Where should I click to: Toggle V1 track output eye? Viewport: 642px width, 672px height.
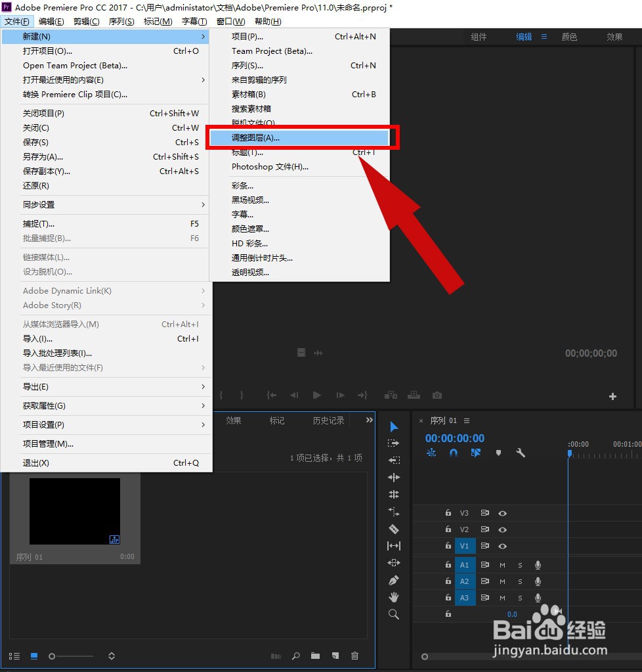pyautogui.click(x=503, y=546)
